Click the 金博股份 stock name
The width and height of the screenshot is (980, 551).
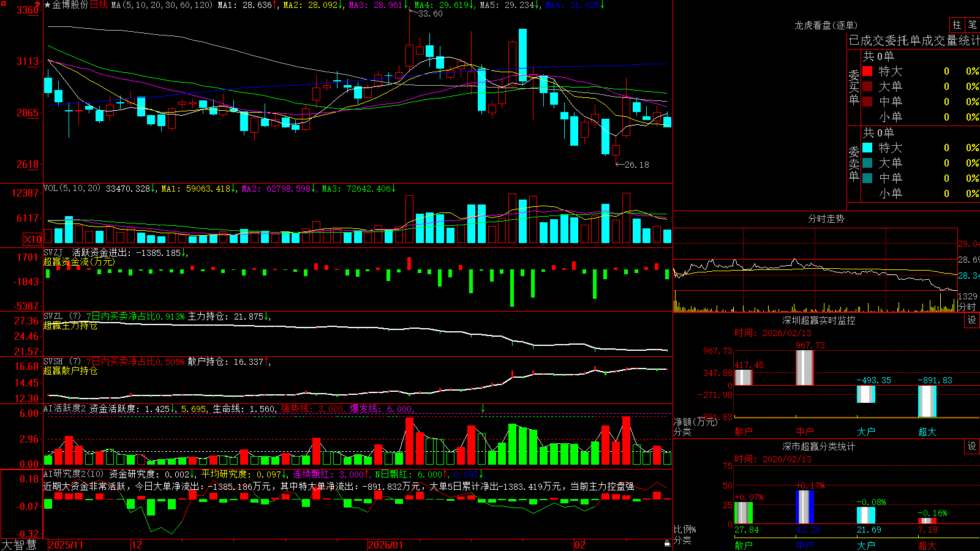(x=70, y=5)
